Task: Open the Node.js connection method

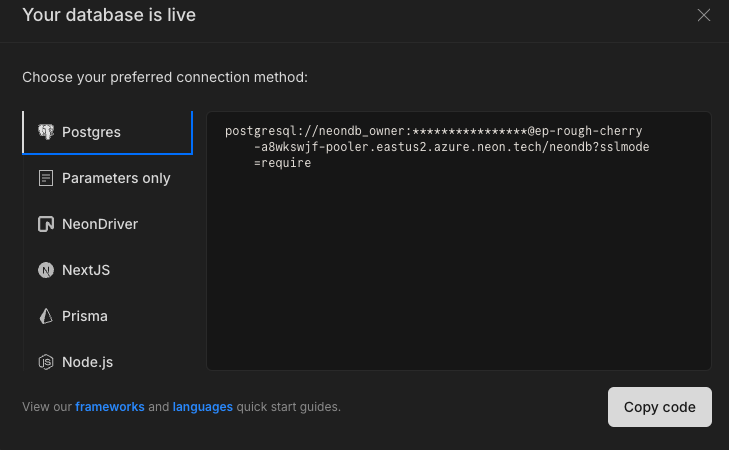Action: (107, 362)
